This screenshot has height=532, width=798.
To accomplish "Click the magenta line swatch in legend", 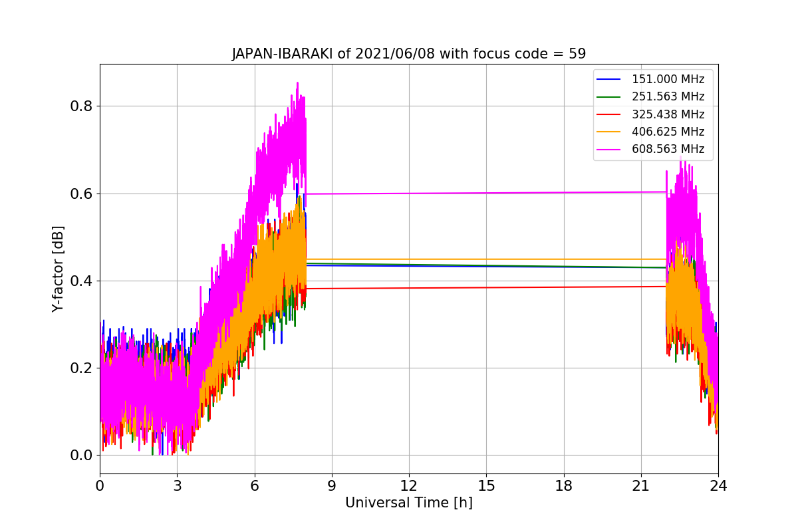I will pos(609,149).
